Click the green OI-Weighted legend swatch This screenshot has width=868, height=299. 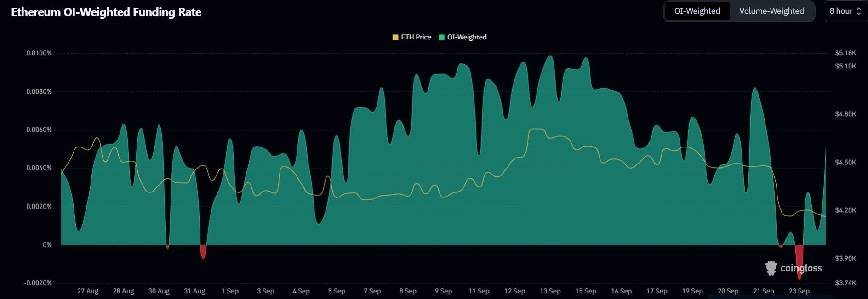[442, 37]
